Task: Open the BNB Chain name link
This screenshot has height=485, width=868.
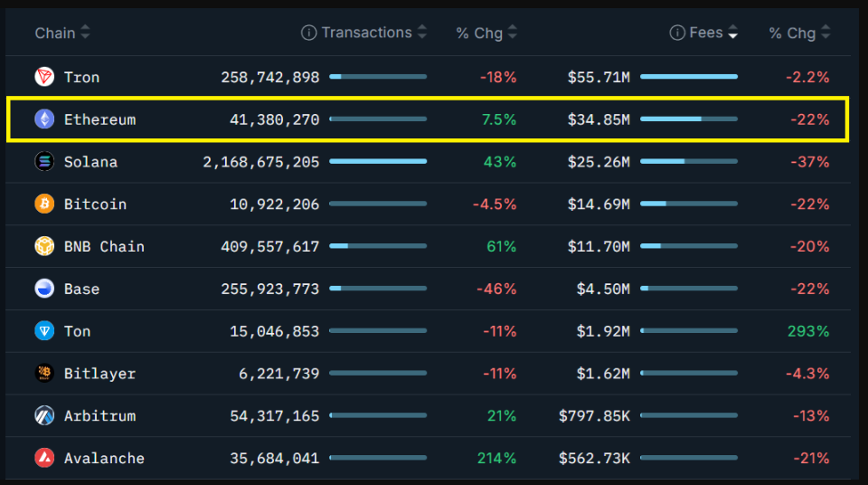Action: pyautogui.click(x=104, y=247)
